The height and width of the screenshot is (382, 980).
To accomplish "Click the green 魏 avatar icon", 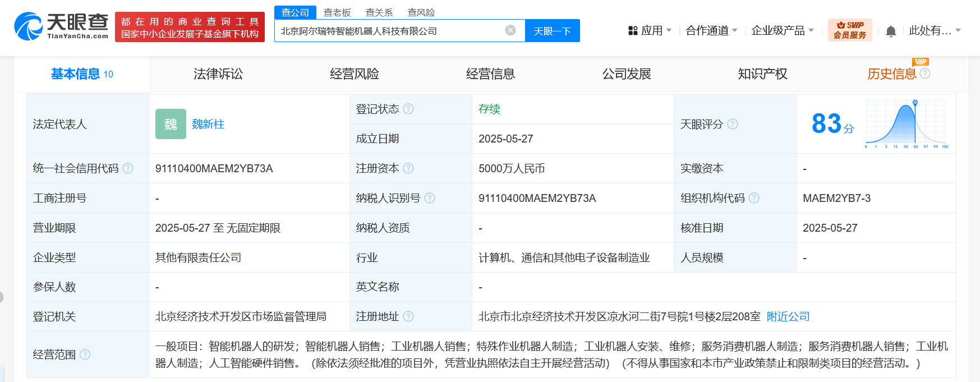I will (x=171, y=124).
